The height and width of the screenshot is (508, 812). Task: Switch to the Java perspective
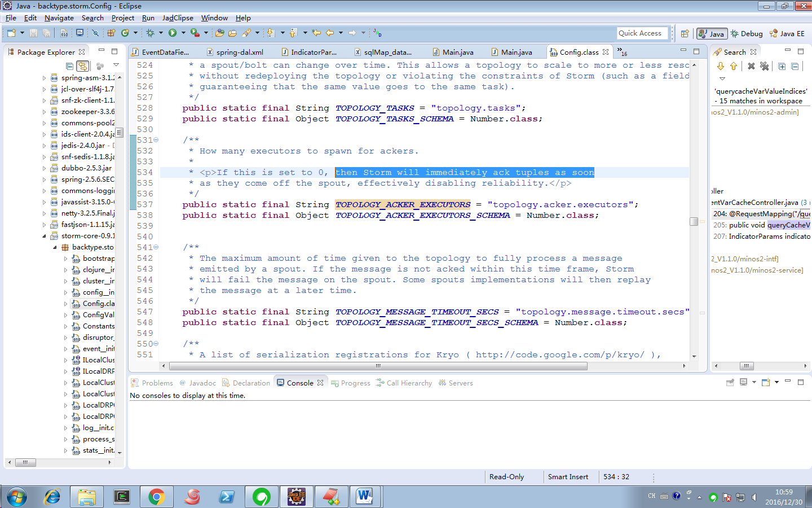click(712, 34)
